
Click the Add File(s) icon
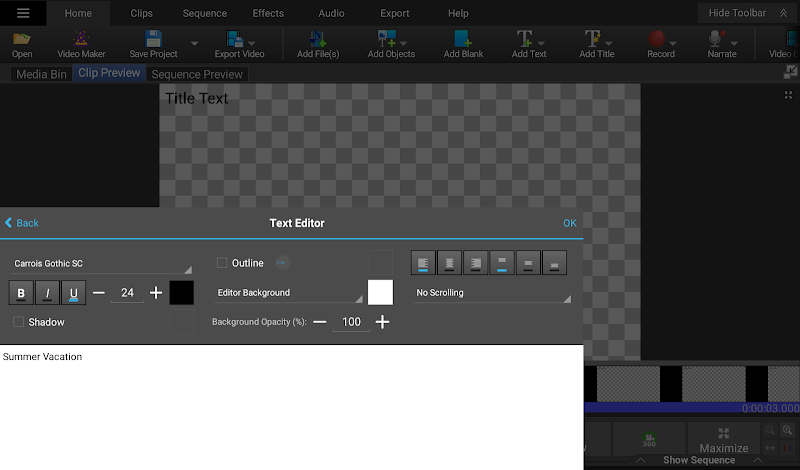point(318,39)
